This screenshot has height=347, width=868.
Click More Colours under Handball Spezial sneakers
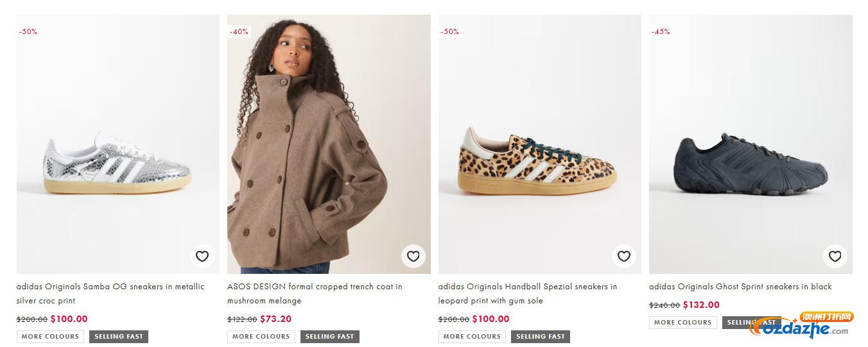click(472, 336)
